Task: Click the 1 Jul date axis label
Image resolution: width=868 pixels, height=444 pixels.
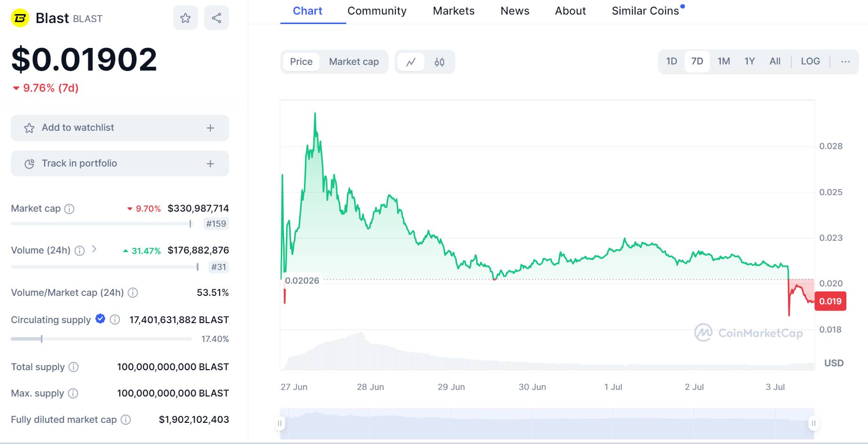Action: 613,387
